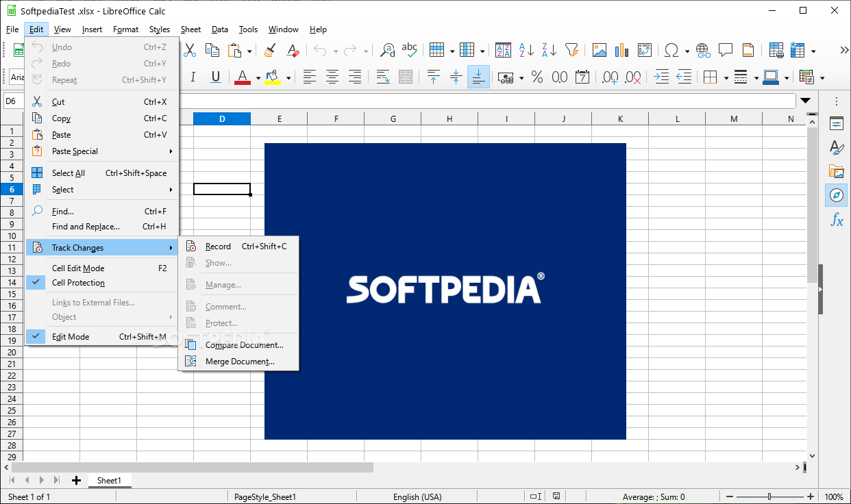Click the Delete Decimal Place icon

click(633, 77)
